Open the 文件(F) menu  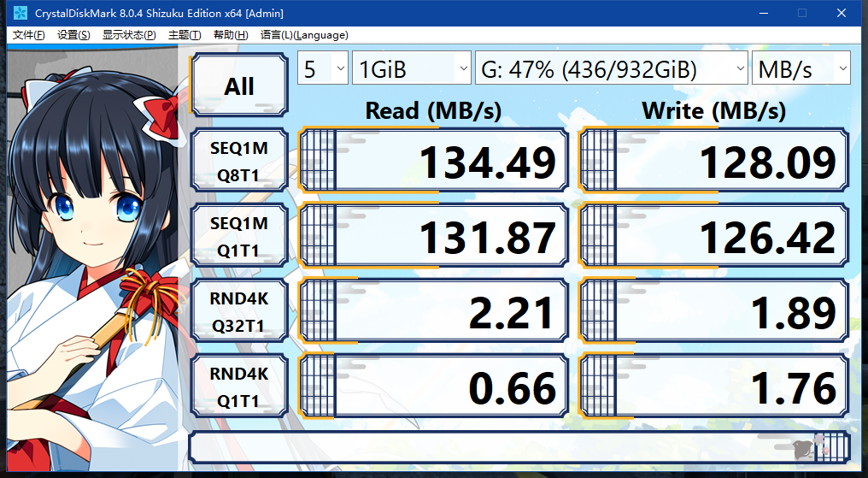(29, 35)
